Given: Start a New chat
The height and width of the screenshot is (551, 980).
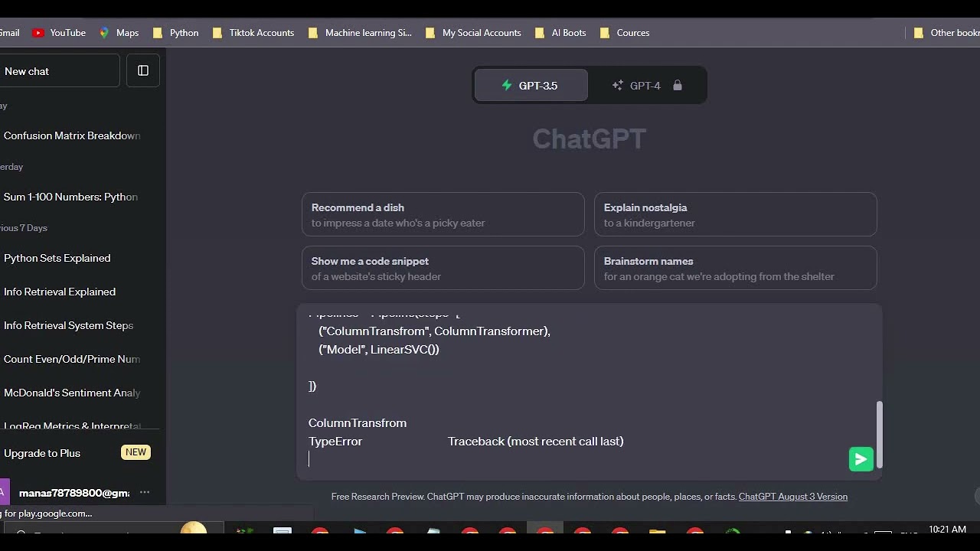Looking at the screenshot, I should coord(60,71).
